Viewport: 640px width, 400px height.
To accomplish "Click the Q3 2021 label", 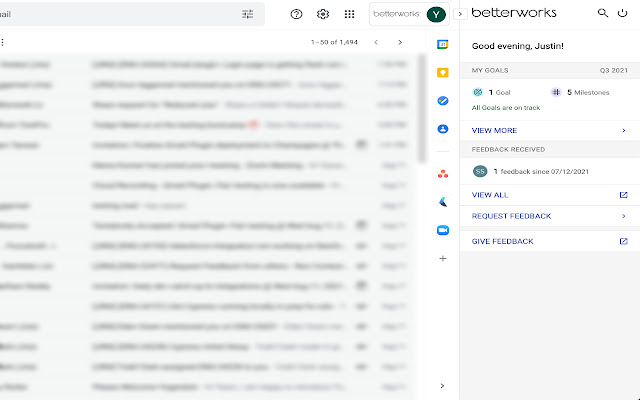I will coord(613,70).
